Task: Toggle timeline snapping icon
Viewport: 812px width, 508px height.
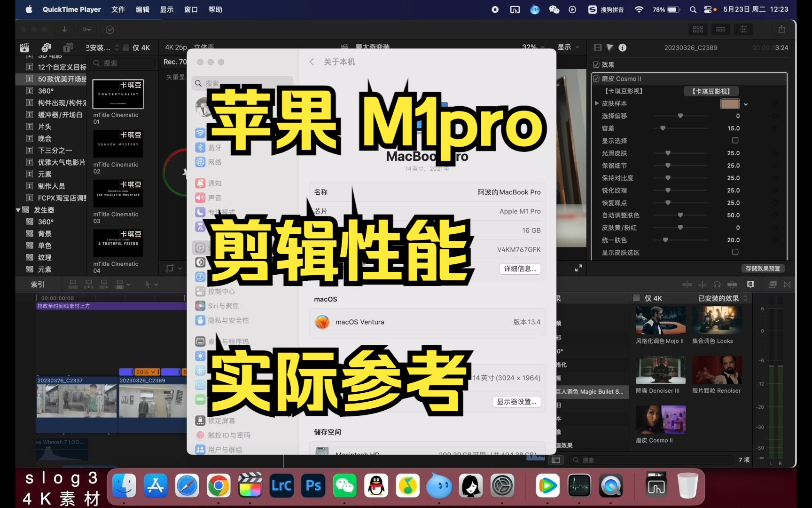Action: [732, 284]
